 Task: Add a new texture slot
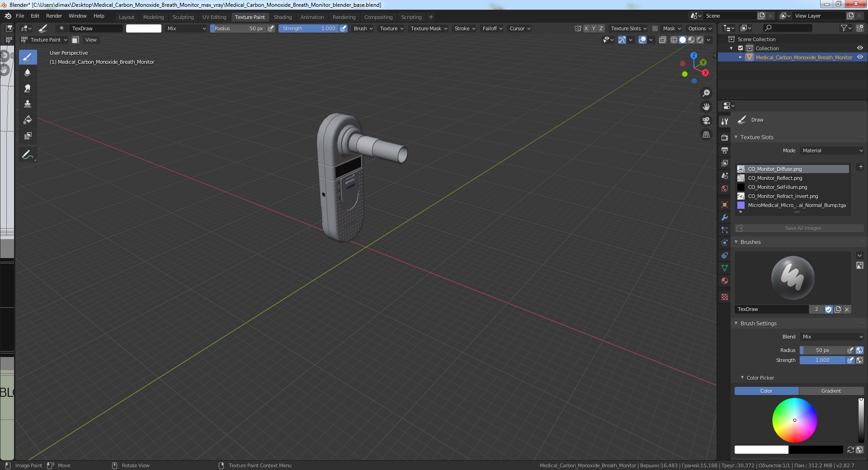(861, 167)
